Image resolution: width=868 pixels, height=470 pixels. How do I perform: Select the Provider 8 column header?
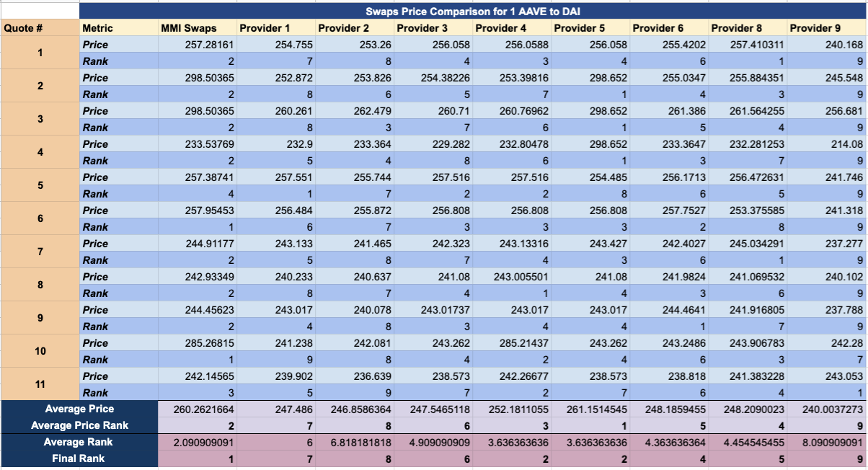(748, 28)
